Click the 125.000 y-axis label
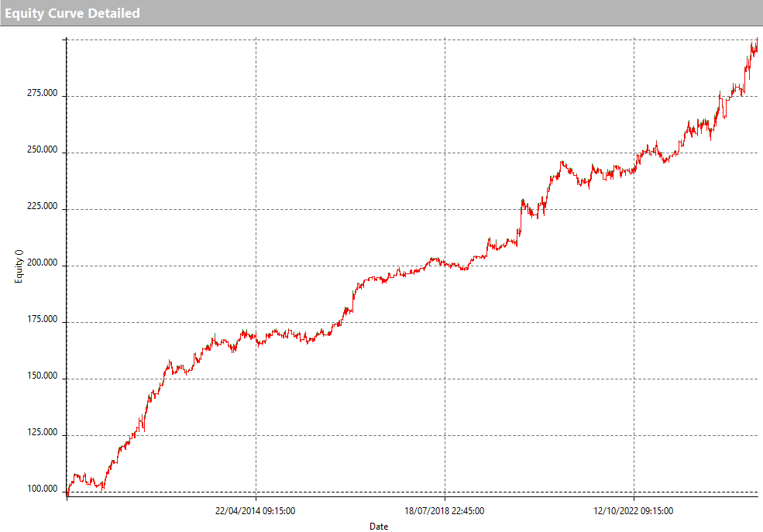The width and height of the screenshot is (763, 532). coord(42,433)
